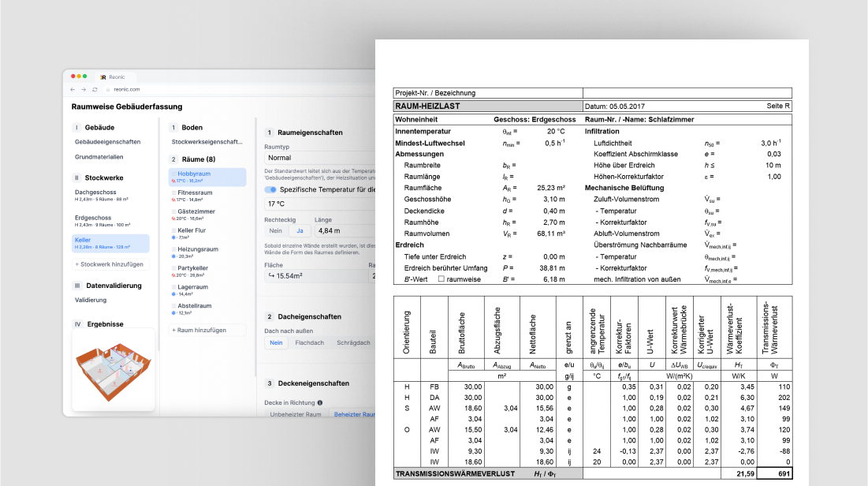868x486 pixels.
Task: Click the drag handle beside Fitnessraum
Action: [x=173, y=193]
